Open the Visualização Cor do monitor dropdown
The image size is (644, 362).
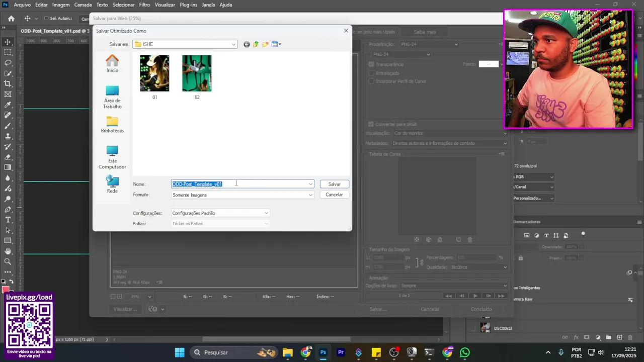[x=450, y=133]
